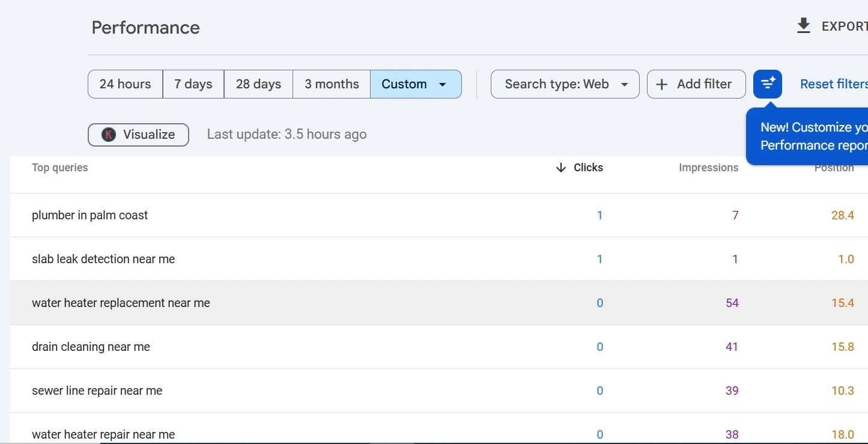Click the New! Customize Performance report tooltip

(807, 136)
